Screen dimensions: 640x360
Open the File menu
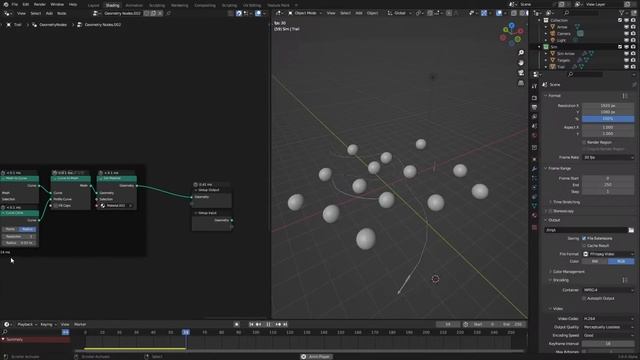[x=15, y=4]
